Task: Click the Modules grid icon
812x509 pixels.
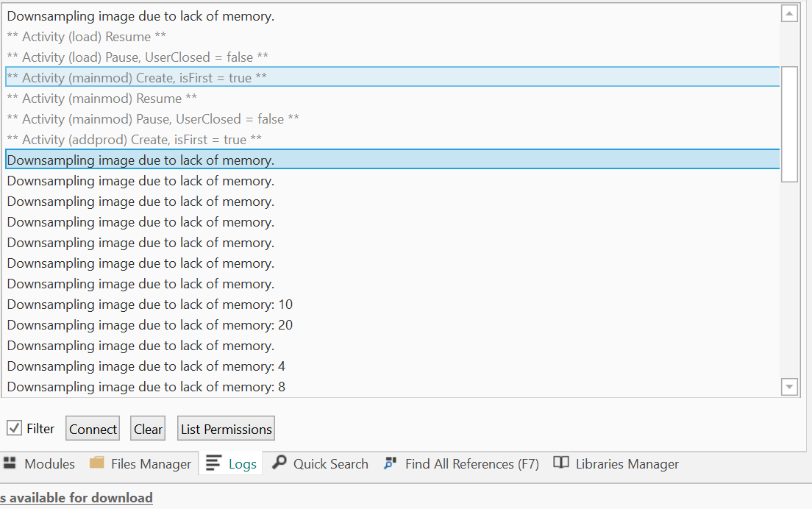Action: [10, 463]
